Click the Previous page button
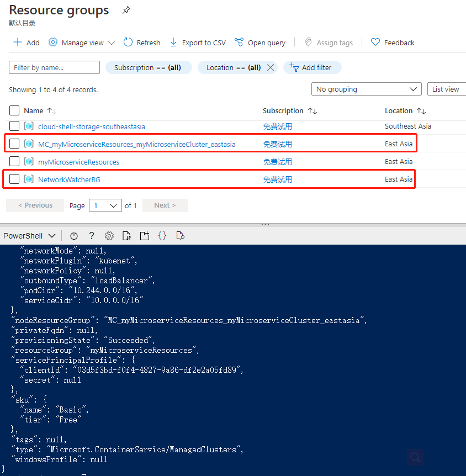The height and width of the screenshot is (476, 466). pos(35,205)
